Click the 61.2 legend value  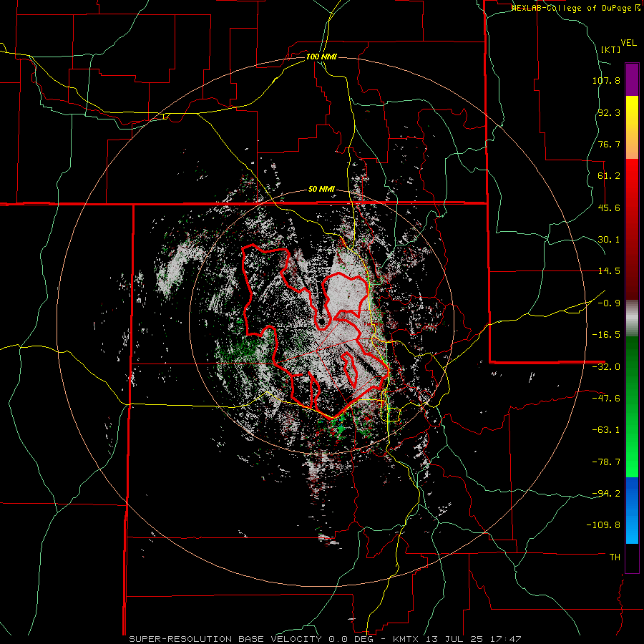609,176
